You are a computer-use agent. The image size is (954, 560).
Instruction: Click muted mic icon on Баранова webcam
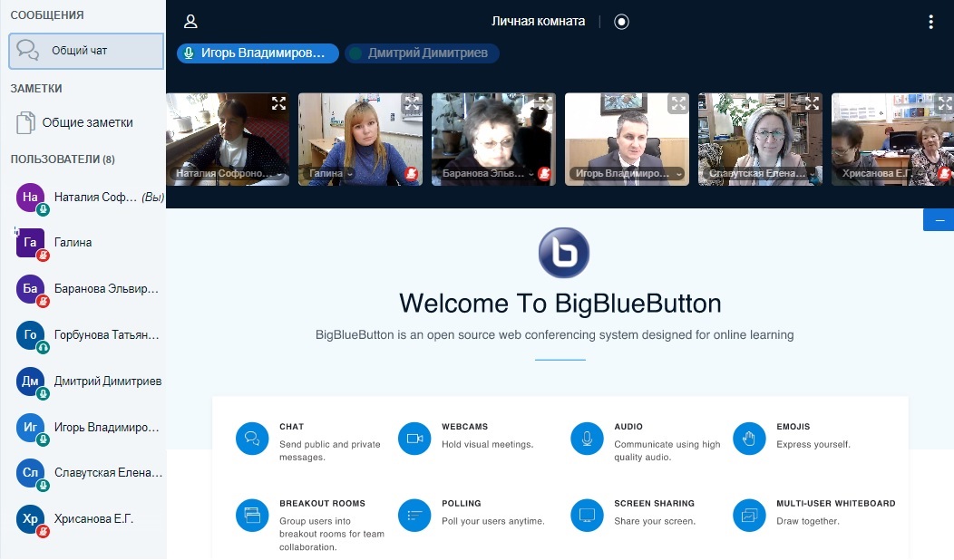coord(544,174)
